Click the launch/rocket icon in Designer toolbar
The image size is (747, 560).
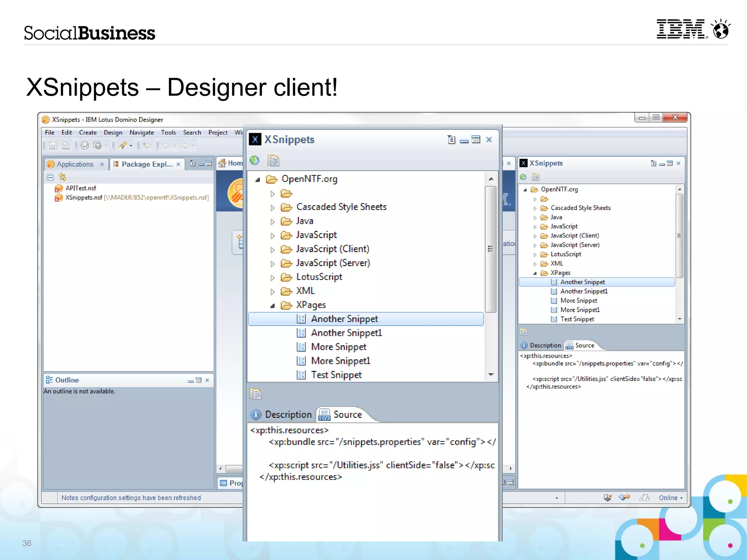[123, 146]
